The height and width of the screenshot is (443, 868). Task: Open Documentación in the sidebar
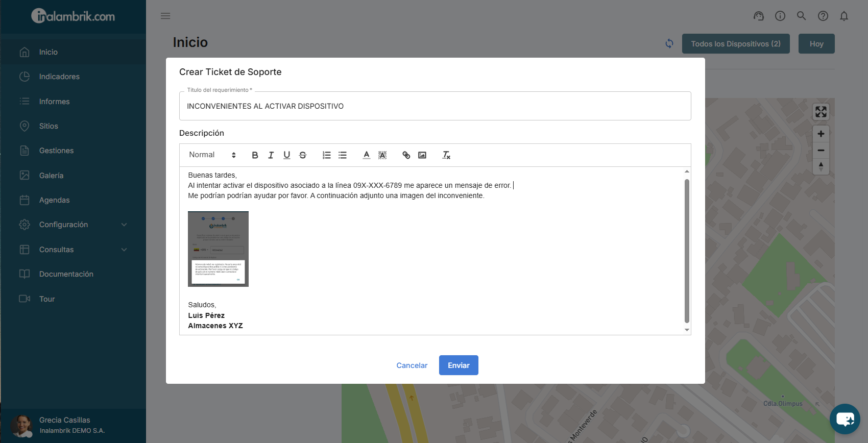click(73, 274)
